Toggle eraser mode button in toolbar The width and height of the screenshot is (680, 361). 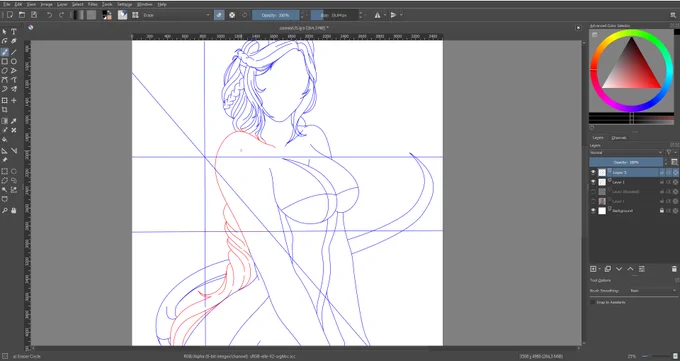219,15
